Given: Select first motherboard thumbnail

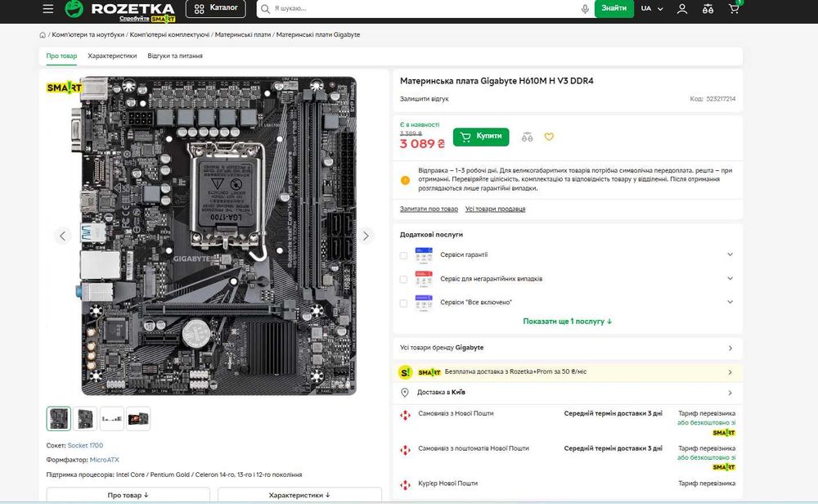Looking at the screenshot, I should point(58,418).
